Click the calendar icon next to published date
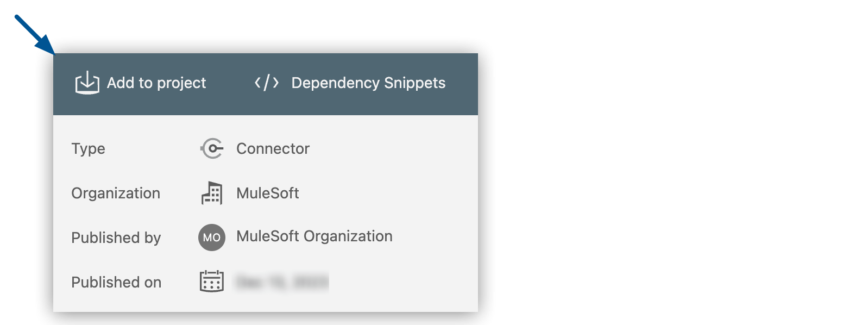The image size is (868, 325). pyautogui.click(x=212, y=282)
